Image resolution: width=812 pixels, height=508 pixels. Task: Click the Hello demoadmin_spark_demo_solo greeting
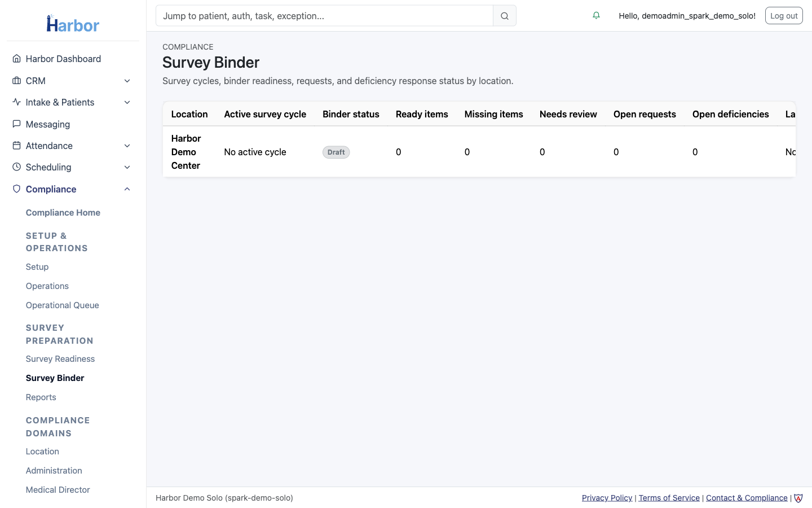[687, 16]
